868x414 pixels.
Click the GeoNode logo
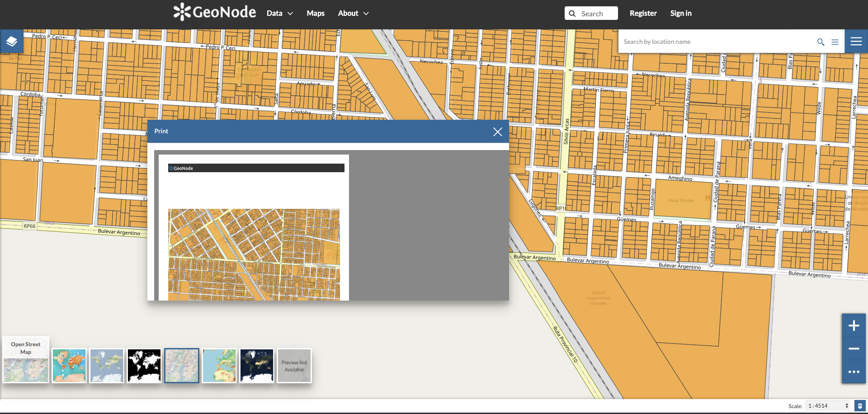pyautogui.click(x=215, y=12)
